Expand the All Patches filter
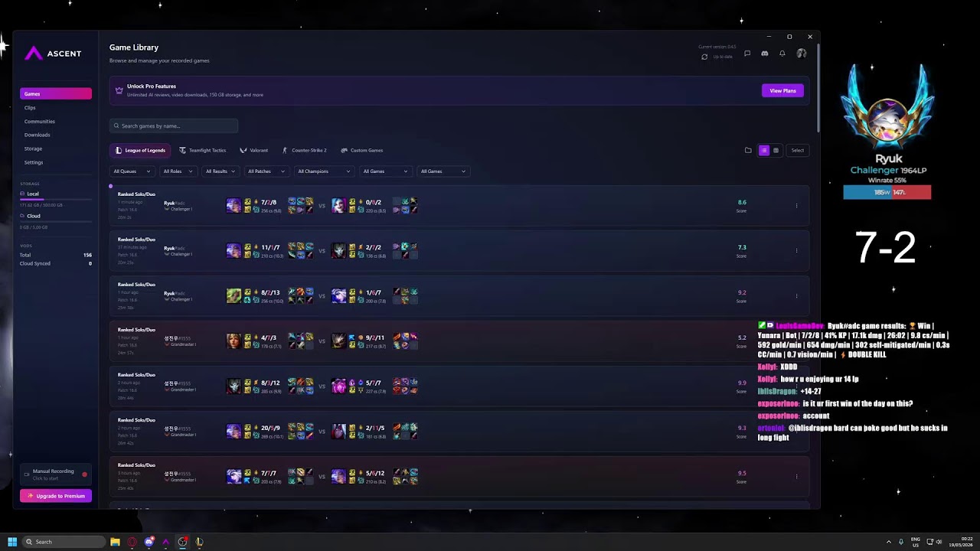 coord(266,171)
